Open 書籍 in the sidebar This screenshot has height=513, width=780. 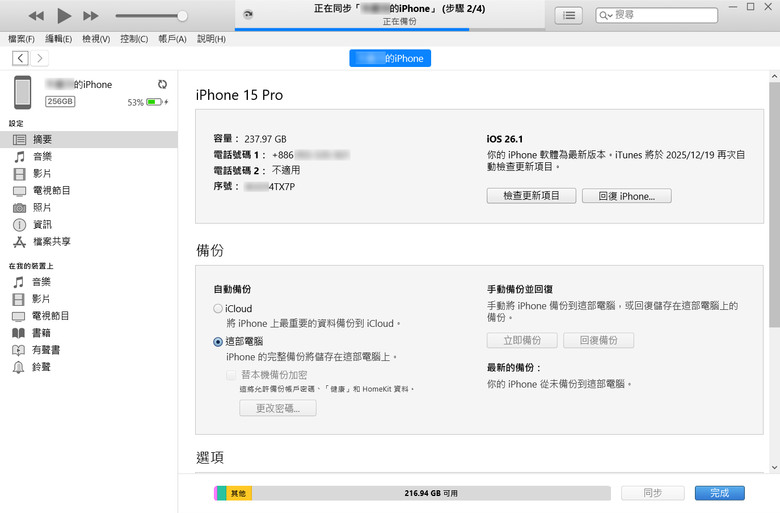pos(89,333)
